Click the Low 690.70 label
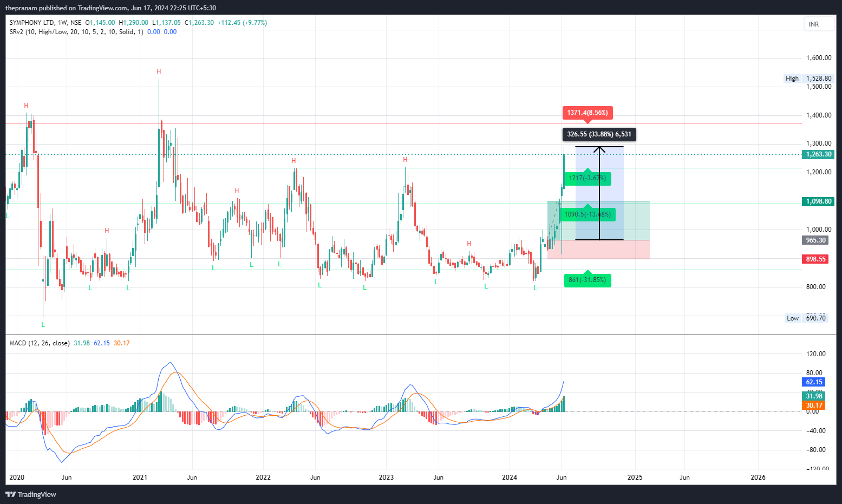Image resolution: width=842 pixels, height=504 pixels. pyautogui.click(x=807, y=318)
